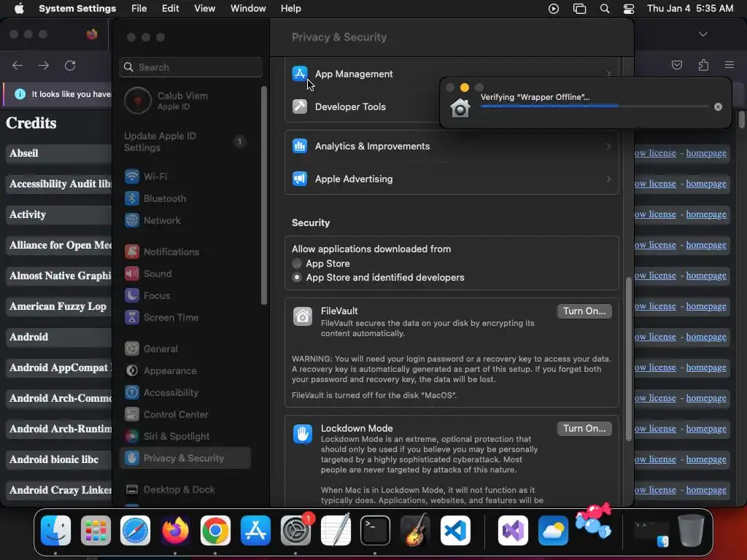Open Firefox tab list dropdown arrow
This screenshot has width=747, height=560.
703,34
